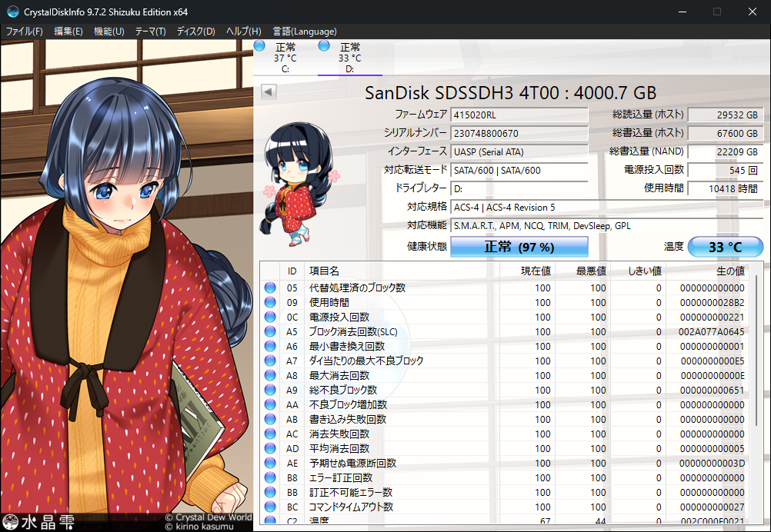This screenshot has width=771, height=532.
Task: Open the テーマ(T) menu
Action: click(150, 32)
